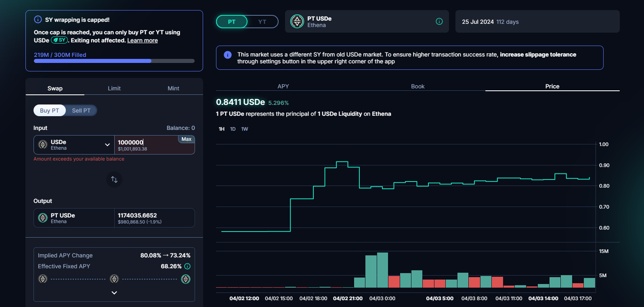
Task: Click the 15M volume axis label
Action: [604, 251]
